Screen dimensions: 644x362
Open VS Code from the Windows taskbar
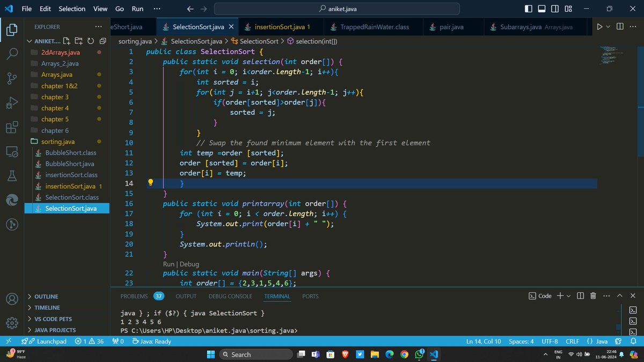point(434,354)
